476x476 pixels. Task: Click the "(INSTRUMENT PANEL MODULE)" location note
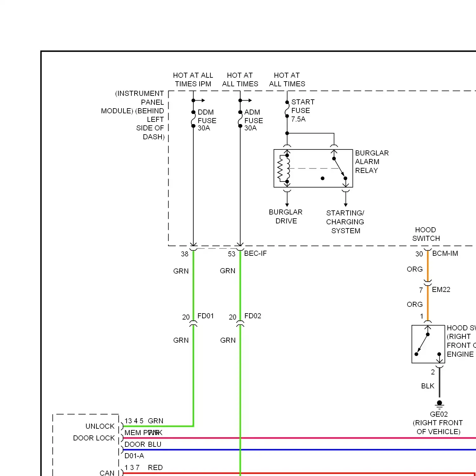click(133, 115)
